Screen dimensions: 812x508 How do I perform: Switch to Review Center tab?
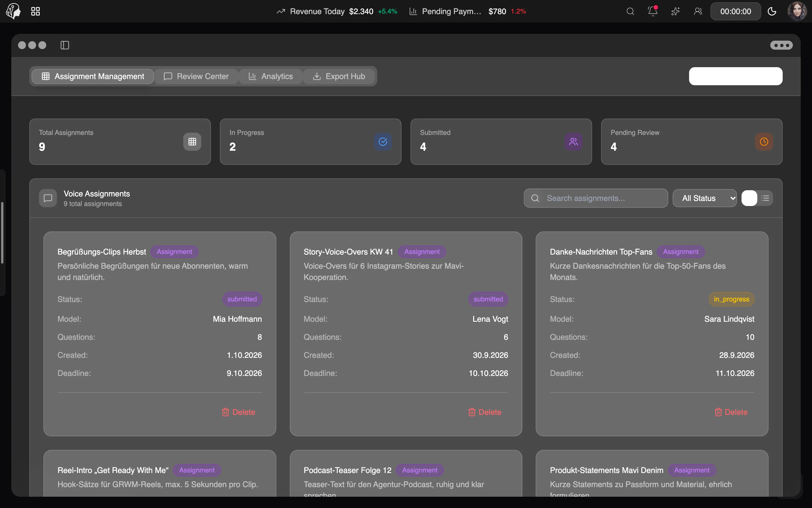pyautogui.click(x=196, y=76)
